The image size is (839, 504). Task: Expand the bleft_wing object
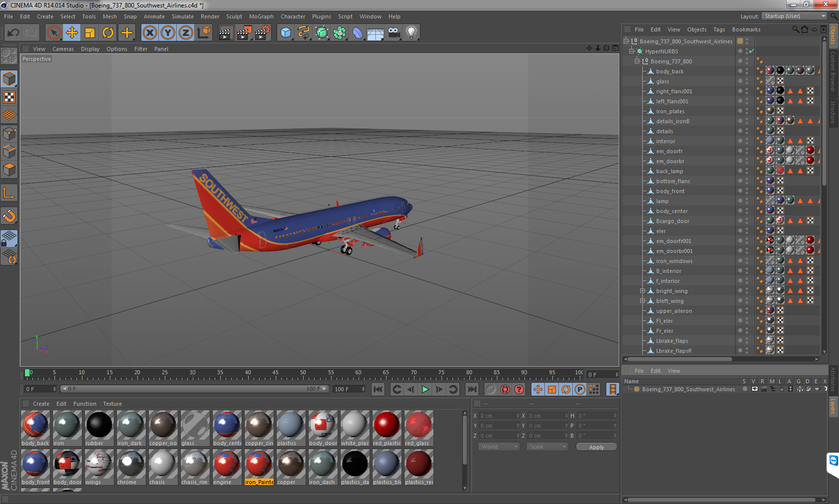click(x=643, y=300)
